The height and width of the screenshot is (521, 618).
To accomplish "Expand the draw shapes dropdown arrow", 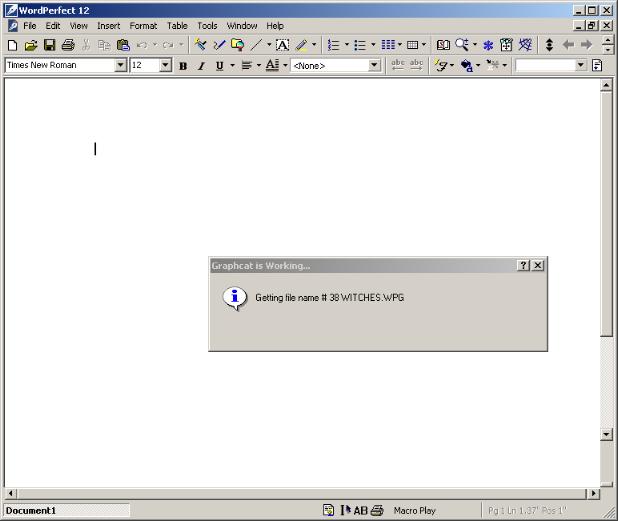I will 269,45.
